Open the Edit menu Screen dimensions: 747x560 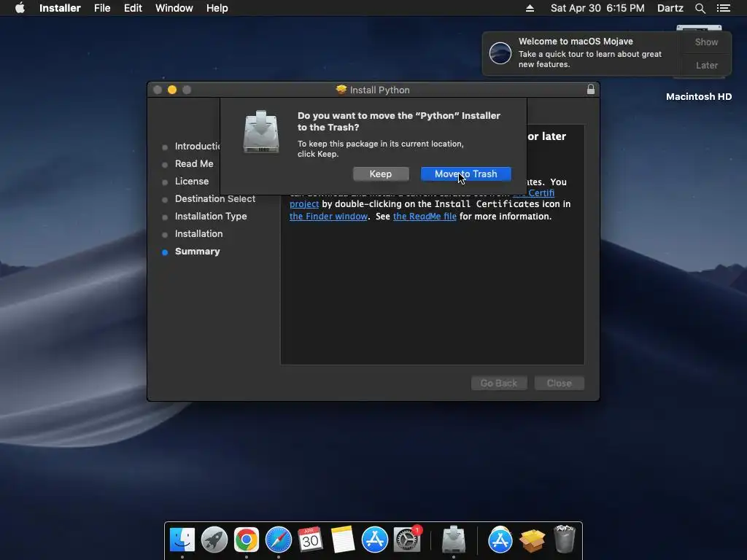pos(133,8)
